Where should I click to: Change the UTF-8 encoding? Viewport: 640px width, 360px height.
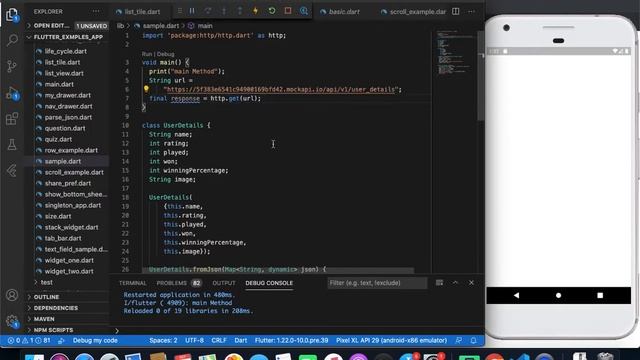pos(194,340)
